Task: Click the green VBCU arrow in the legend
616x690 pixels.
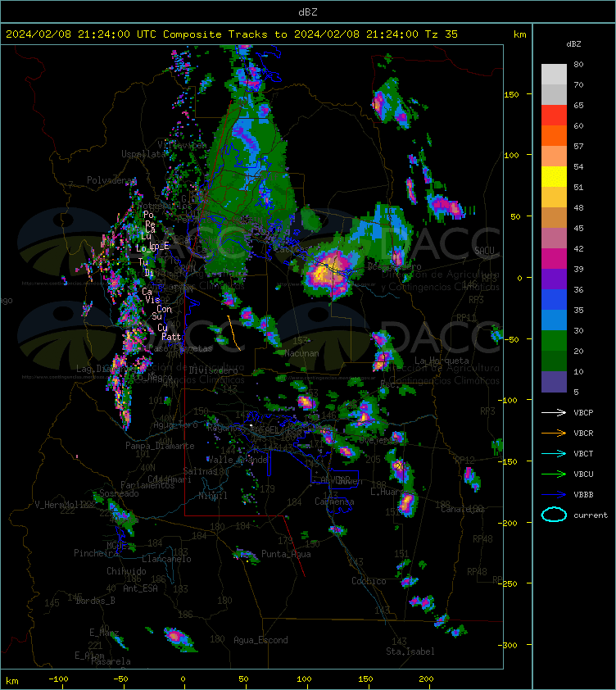Action: (554, 474)
